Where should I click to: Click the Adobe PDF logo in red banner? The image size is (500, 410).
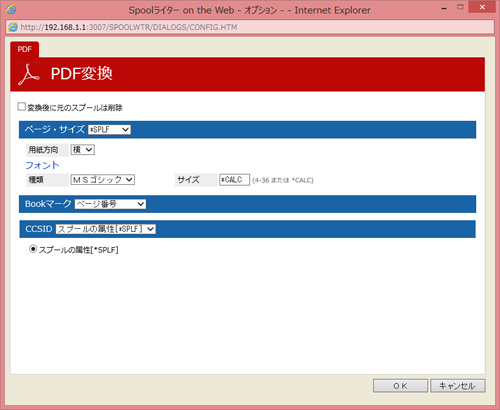click(x=29, y=74)
